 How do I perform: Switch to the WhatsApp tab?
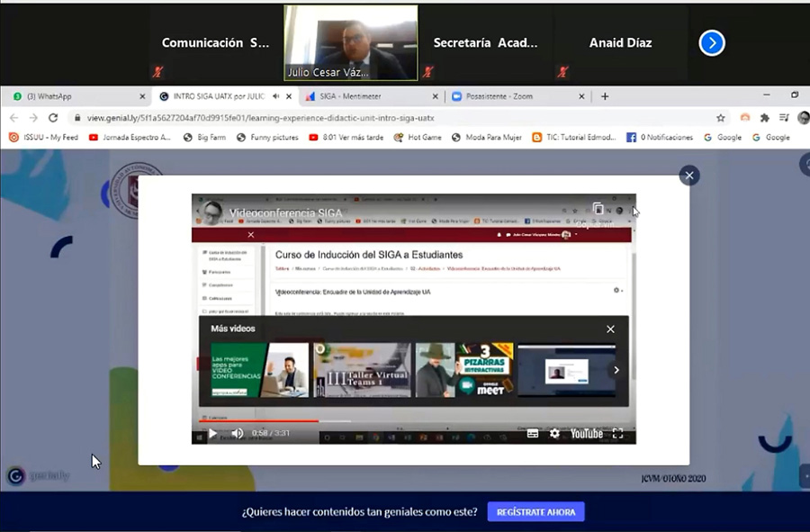[78, 96]
